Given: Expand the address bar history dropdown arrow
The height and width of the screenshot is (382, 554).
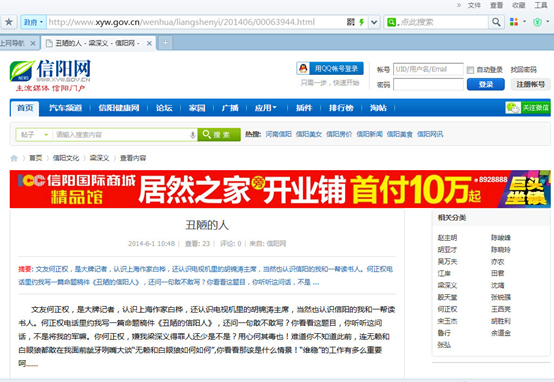Looking at the screenshot, I should tap(374, 22).
